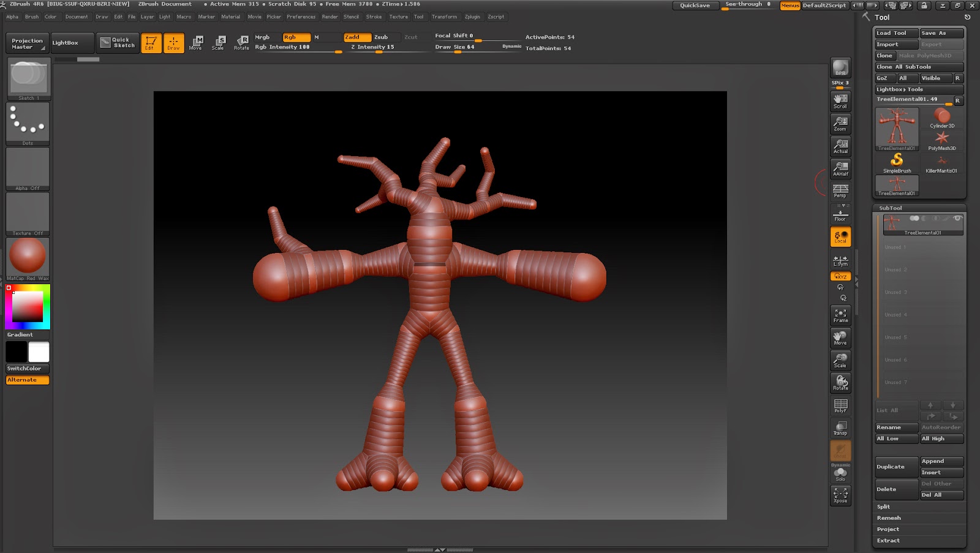
Task: Pick a color in the color picker square
Action: click(x=28, y=306)
